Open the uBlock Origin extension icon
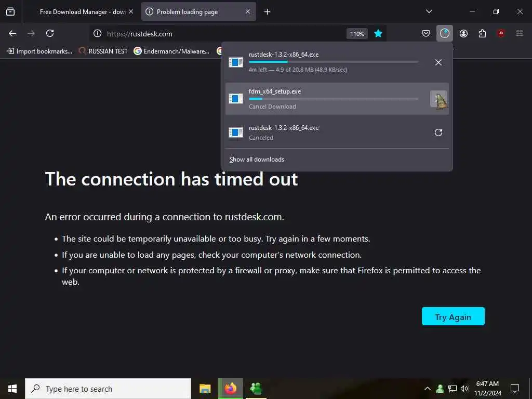 point(501,33)
